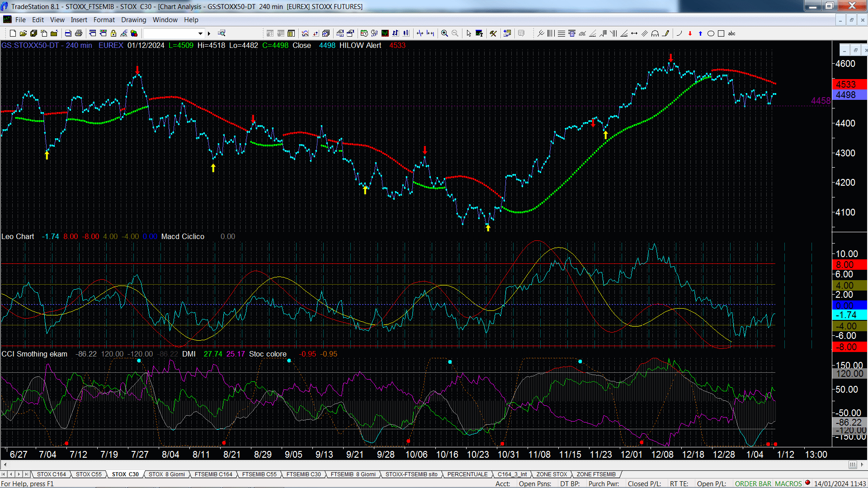Image resolution: width=868 pixels, height=488 pixels.
Task: Click the go arrow beside symbol box
Action: [x=209, y=33]
